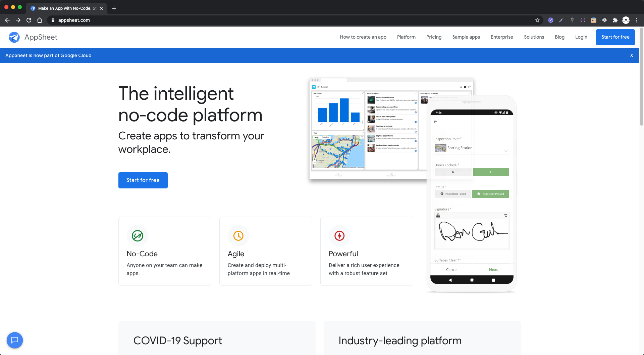Go back to previous page
644x355 pixels.
pos(7,20)
